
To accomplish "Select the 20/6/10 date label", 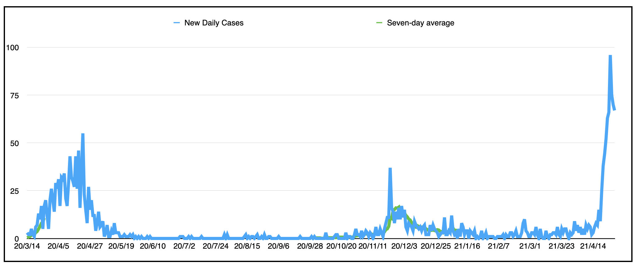I will pyautogui.click(x=153, y=247).
